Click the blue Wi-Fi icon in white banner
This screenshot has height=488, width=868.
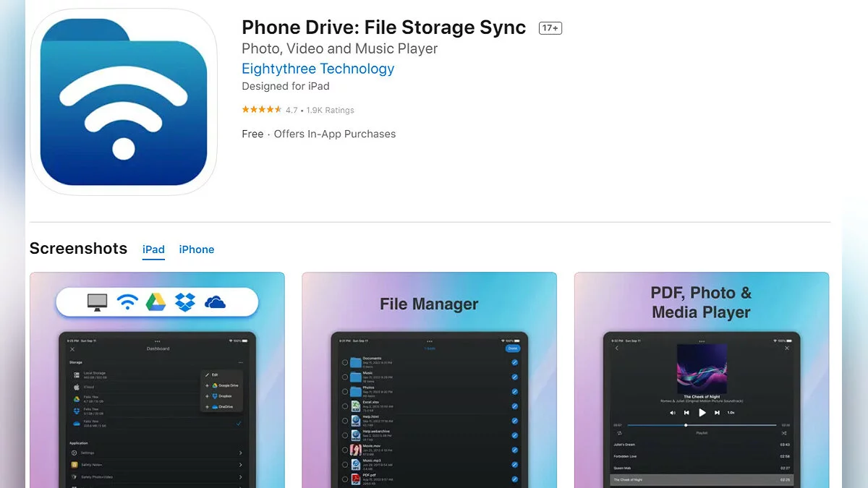[127, 301]
